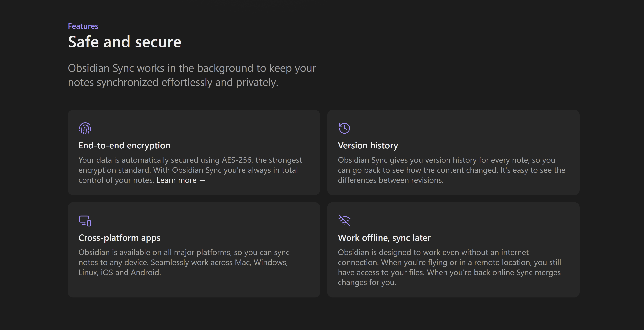Click the offline wifi-off icon

click(x=344, y=220)
